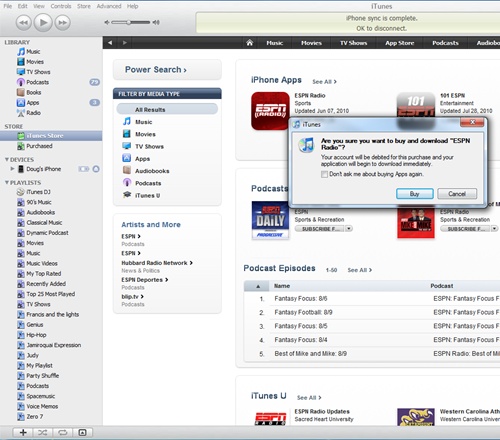Show the artwork viewer button

[x=82, y=433]
